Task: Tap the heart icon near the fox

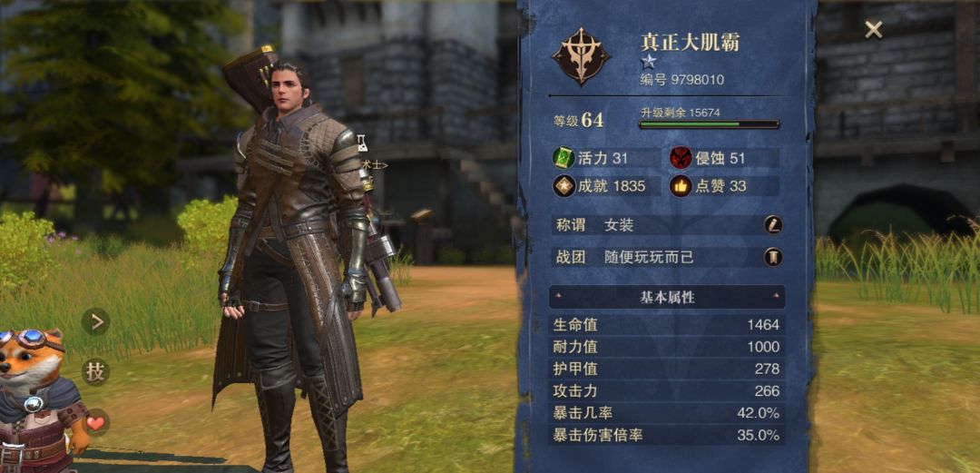Action: [95, 423]
